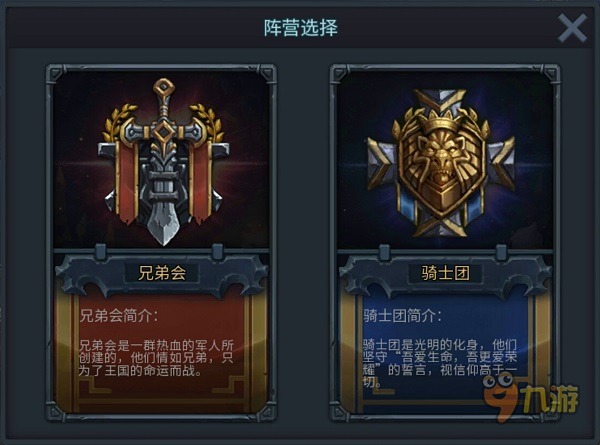Click the lion's open mouth on 骑士团 card
This screenshot has width=600, height=445.
coord(441,178)
